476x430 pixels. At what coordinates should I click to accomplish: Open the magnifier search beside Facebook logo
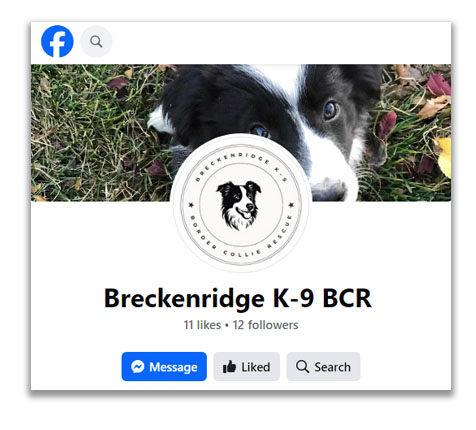tap(96, 41)
